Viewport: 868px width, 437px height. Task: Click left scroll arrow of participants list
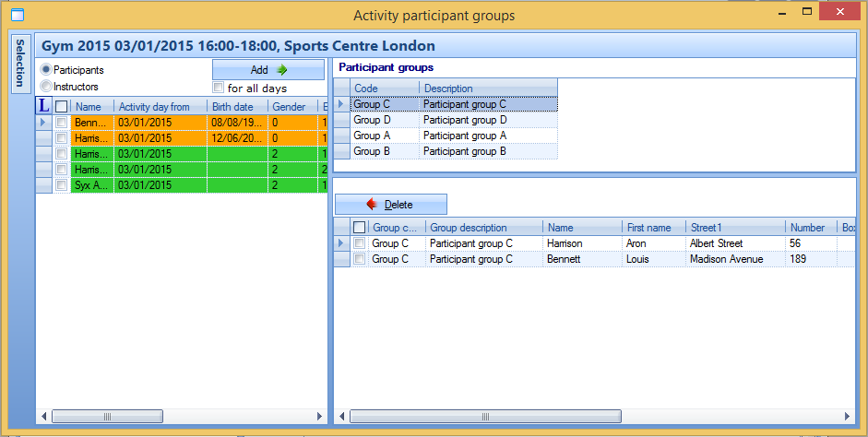42,417
